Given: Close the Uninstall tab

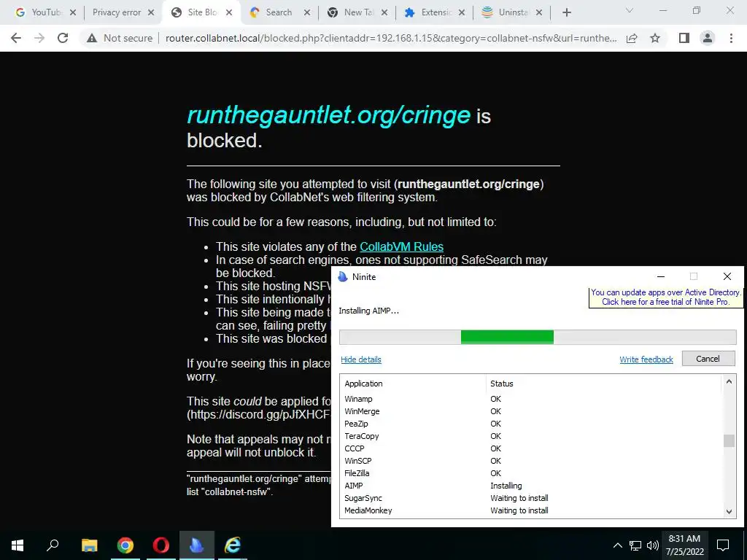Looking at the screenshot, I should [539, 13].
